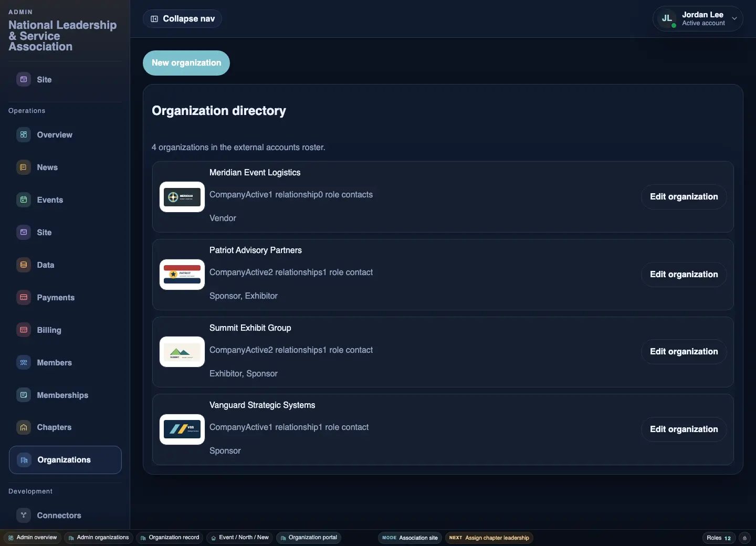Open the News section icon

24,167
